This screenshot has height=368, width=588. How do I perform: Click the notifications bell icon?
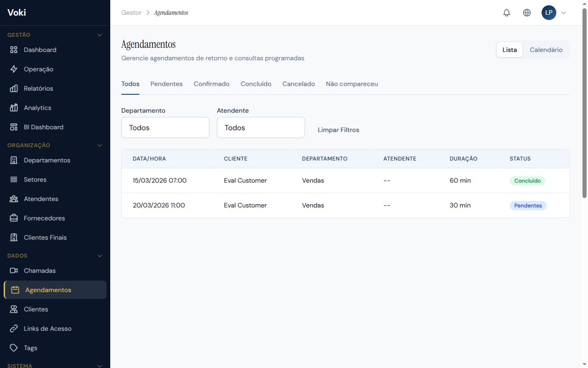tap(507, 13)
